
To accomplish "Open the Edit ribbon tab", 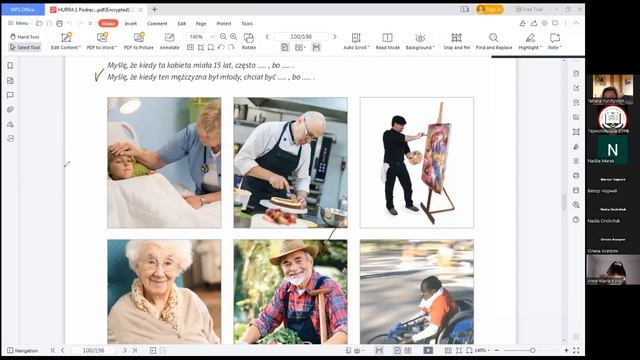I will [x=182, y=24].
